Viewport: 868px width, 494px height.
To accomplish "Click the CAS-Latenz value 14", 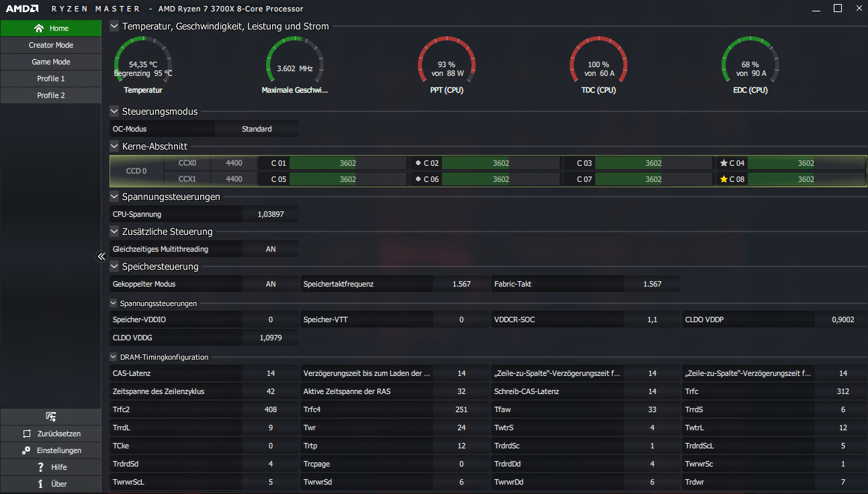I will pyautogui.click(x=271, y=373).
